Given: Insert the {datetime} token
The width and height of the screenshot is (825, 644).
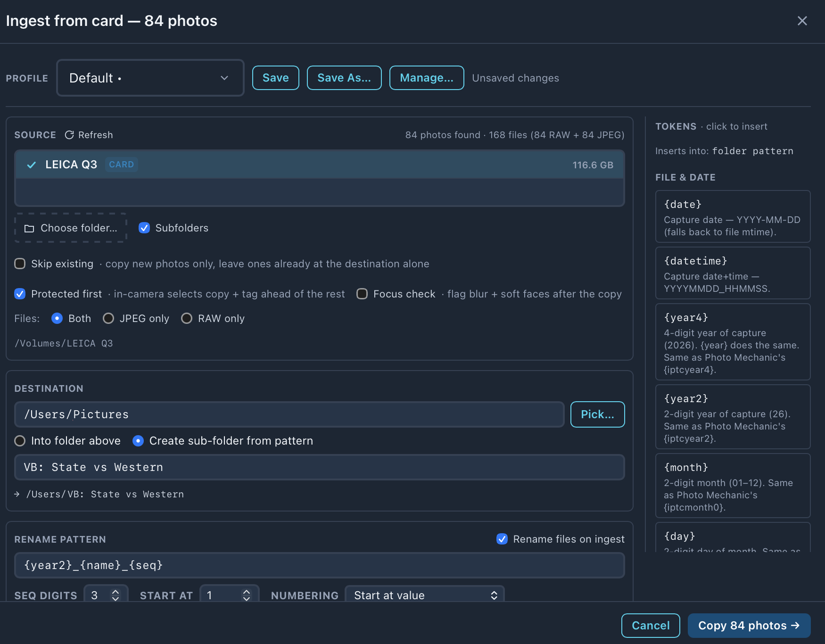Looking at the screenshot, I should (x=733, y=273).
